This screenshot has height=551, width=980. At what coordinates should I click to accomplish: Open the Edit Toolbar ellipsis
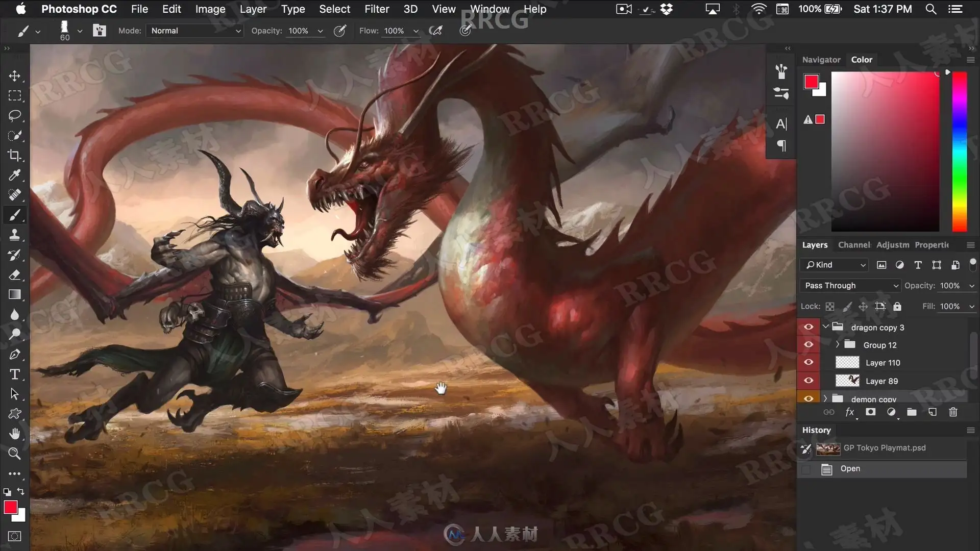click(14, 473)
